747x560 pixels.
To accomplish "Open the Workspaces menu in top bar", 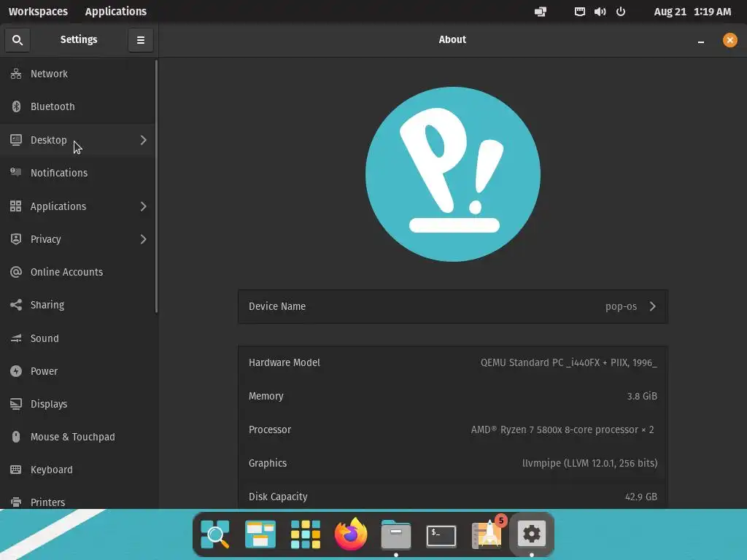I will (x=38, y=12).
